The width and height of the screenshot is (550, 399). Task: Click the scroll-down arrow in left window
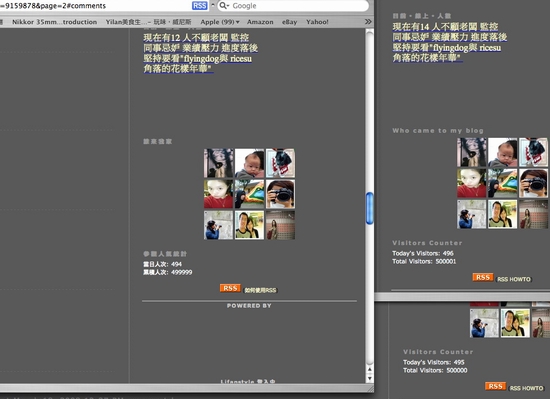(x=369, y=378)
